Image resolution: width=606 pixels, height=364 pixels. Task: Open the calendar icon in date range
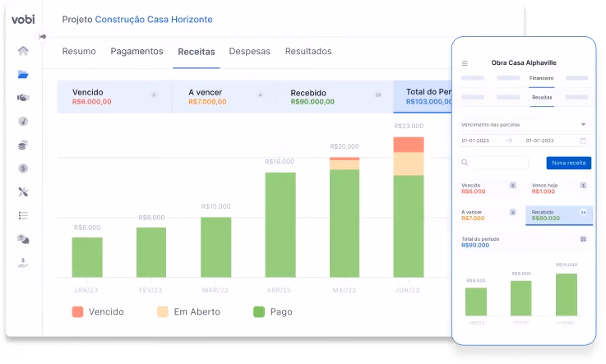pos(583,141)
